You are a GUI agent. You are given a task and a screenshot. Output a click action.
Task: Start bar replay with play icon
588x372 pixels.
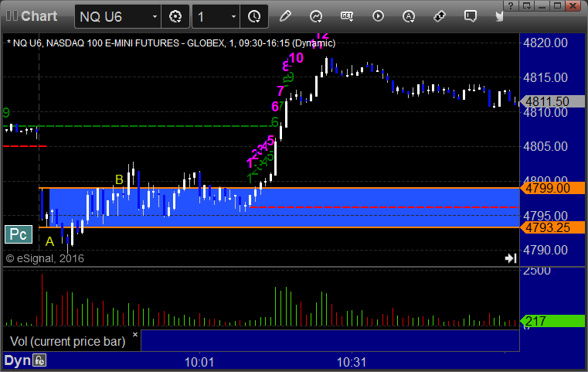(x=378, y=16)
